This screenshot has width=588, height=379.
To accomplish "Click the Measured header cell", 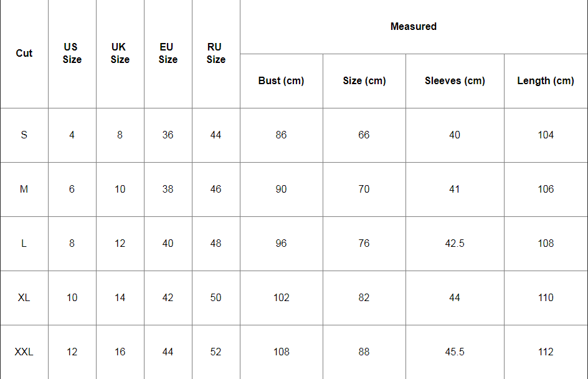I will coord(413,27).
